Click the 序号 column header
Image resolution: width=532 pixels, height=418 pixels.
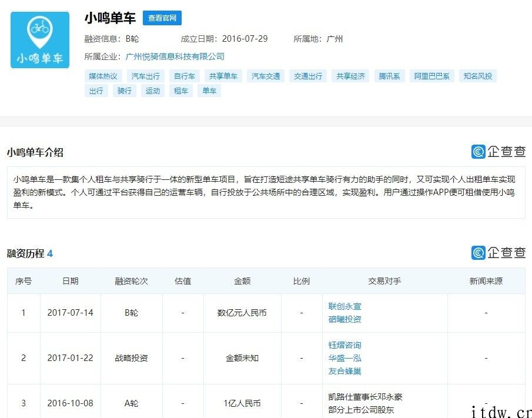point(24,281)
